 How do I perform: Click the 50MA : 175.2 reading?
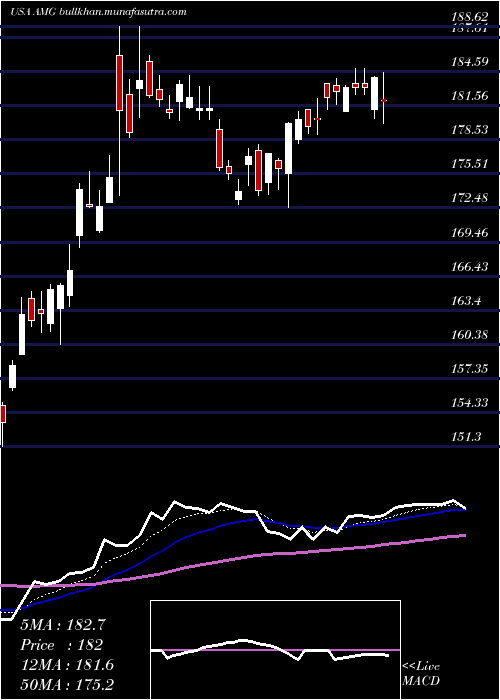pyautogui.click(x=67, y=685)
